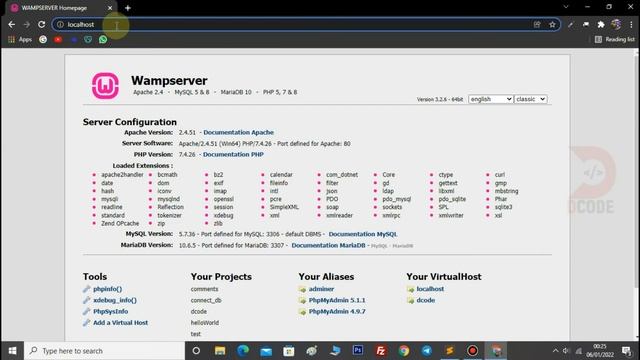Open Documentation MySQL link
The width and height of the screenshot is (640, 360).
363,234
